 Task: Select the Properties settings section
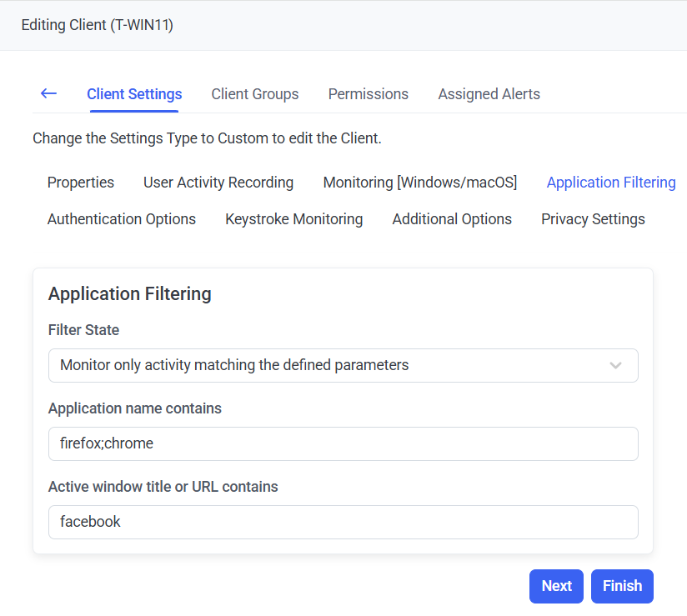pos(81,183)
